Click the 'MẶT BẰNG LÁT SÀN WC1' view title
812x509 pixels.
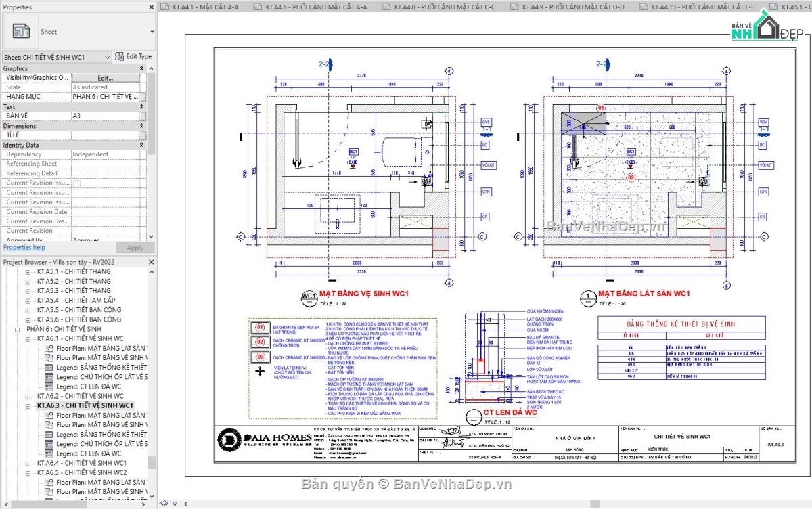643,294
